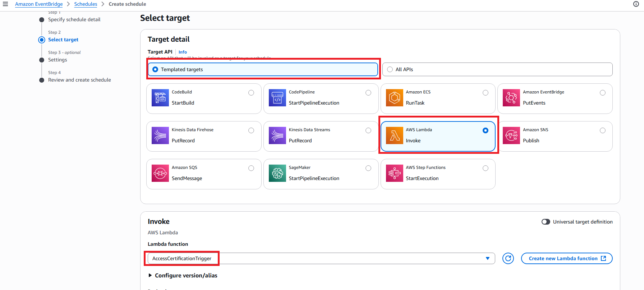
Task: Click the Publish label text
Action: (531, 141)
